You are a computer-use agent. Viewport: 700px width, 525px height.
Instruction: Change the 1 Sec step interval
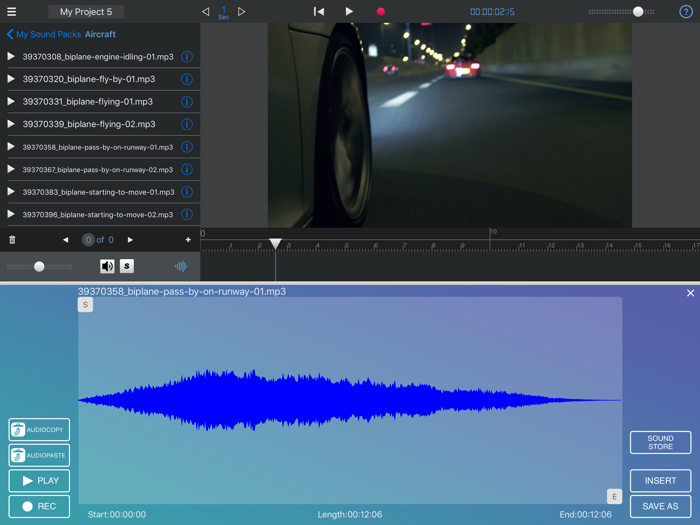(224, 12)
